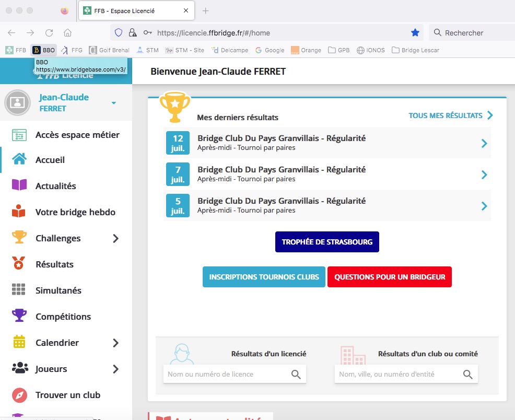Bookmark star icon in the address bar

coord(415,33)
